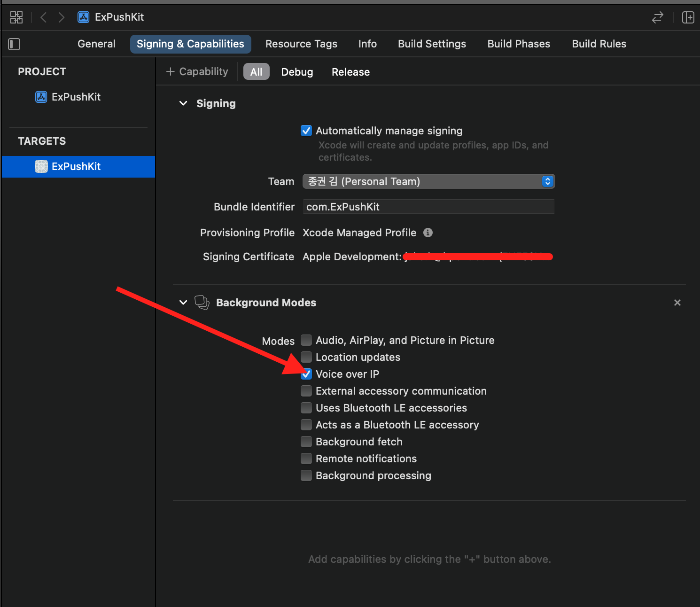
Task: Enable Remote notifications mode
Action: (306, 459)
